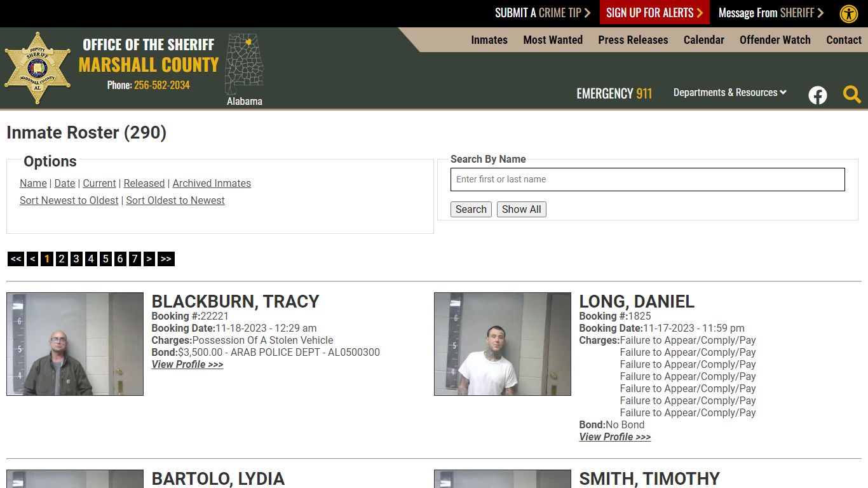Click EMERGENCY 911 text
This screenshot has height=488, width=868.
point(614,93)
